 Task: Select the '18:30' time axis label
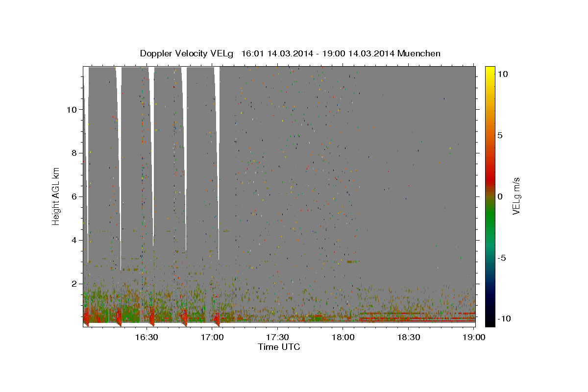(x=409, y=337)
